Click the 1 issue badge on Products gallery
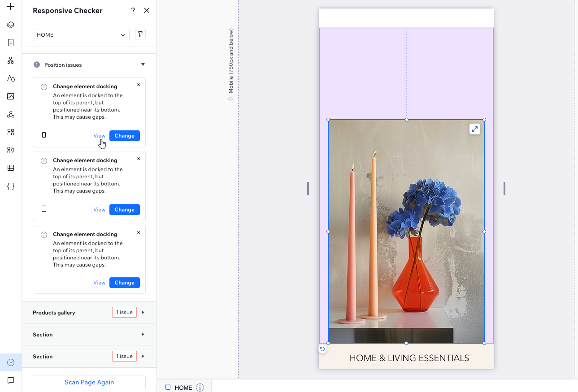Image resolution: width=578 pixels, height=392 pixels. [x=124, y=312]
